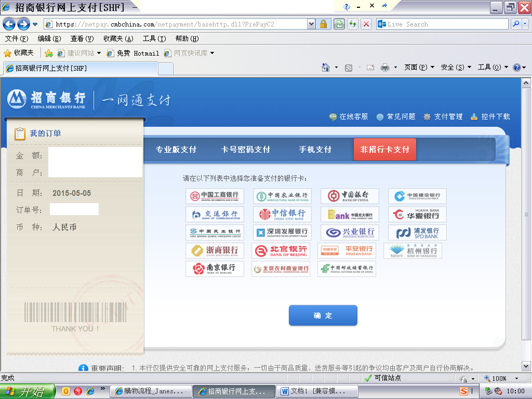This screenshot has width=532, height=399.
Task: Click the browser Forward arrow button
Action: tap(23, 24)
